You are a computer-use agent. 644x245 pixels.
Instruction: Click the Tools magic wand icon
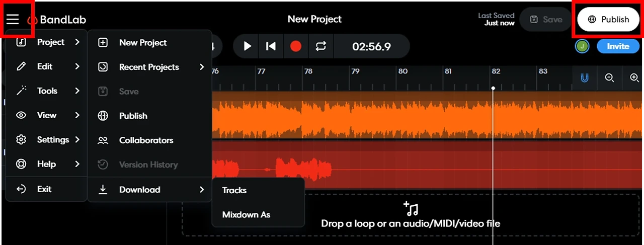tap(21, 91)
